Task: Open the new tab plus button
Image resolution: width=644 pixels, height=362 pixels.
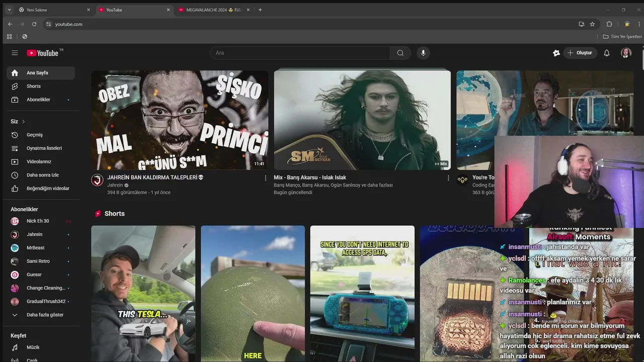Action: pyautogui.click(x=260, y=10)
